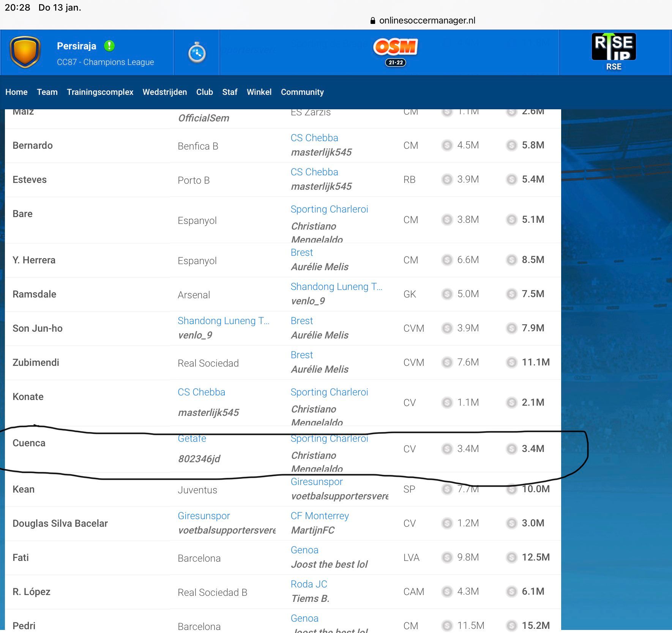Open the Staf menu

230,92
